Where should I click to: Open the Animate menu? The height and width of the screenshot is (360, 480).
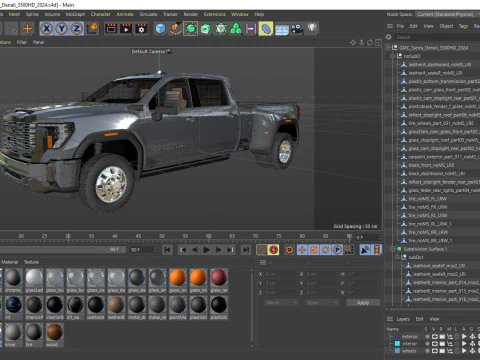pos(125,14)
